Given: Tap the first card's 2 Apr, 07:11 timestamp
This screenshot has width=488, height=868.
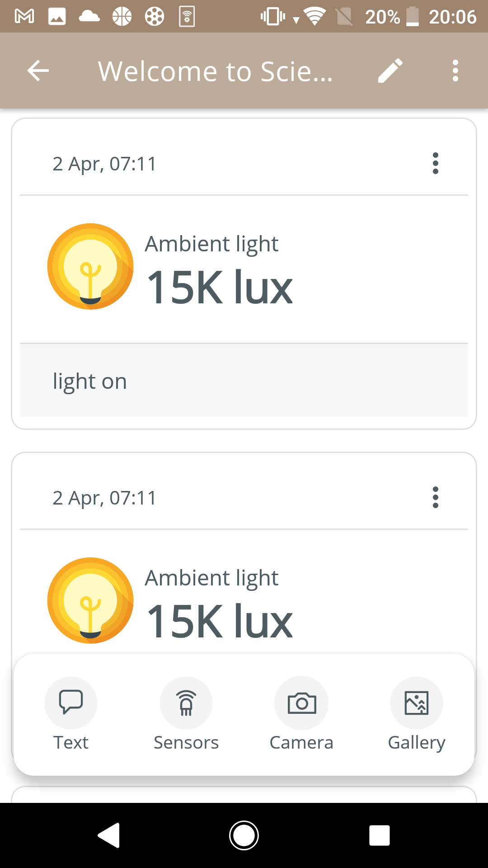Looking at the screenshot, I should 104,164.
